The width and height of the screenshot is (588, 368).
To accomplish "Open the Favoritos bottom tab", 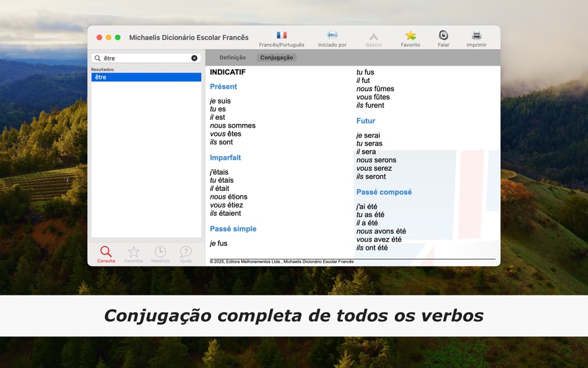I will click(134, 254).
